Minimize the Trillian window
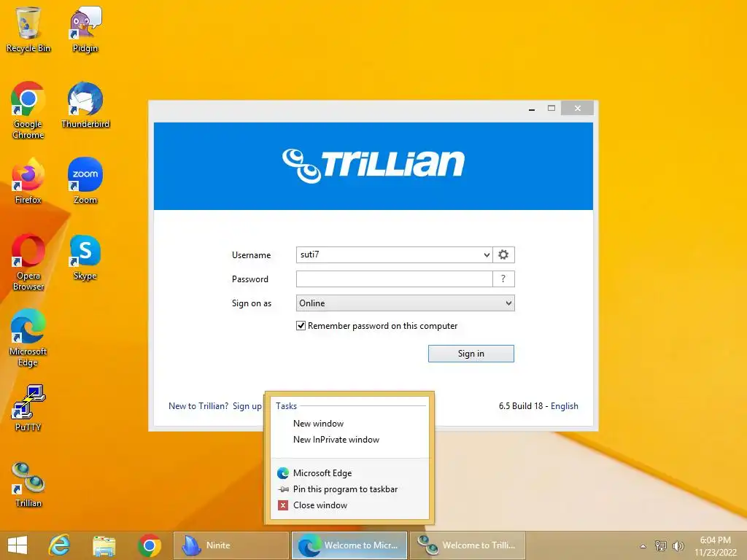This screenshot has width=747, height=560. (x=532, y=109)
